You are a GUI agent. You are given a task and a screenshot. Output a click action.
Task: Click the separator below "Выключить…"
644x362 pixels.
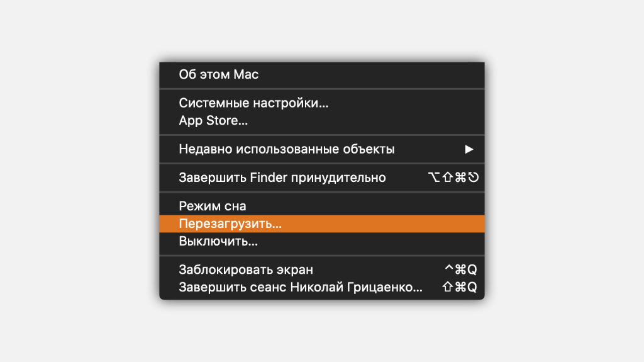[322, 256]
